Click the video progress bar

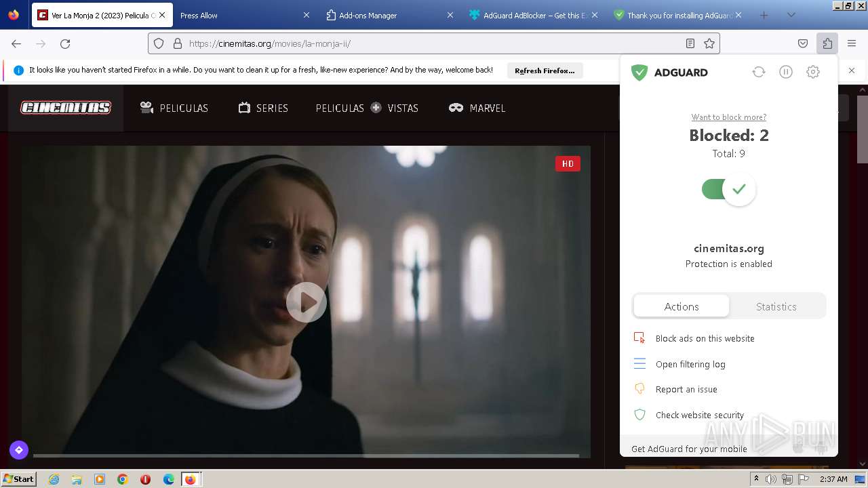pos(306,455)
